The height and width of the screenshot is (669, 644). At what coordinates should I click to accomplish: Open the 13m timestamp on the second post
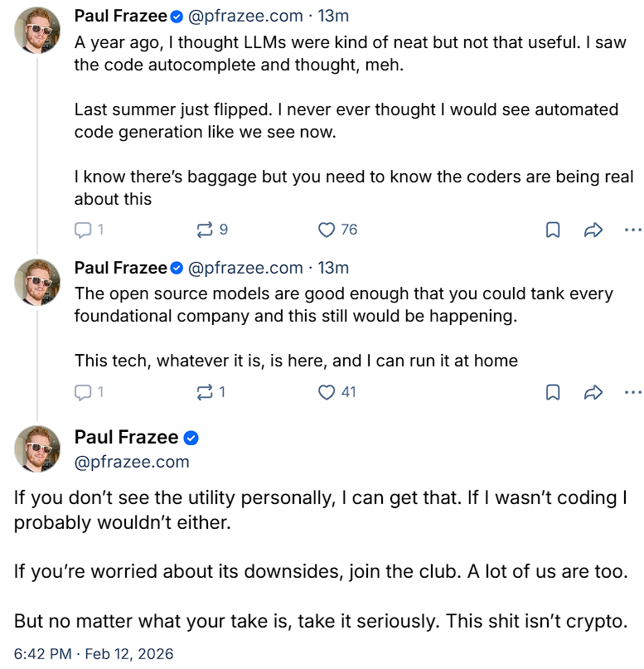coord(334,268)
